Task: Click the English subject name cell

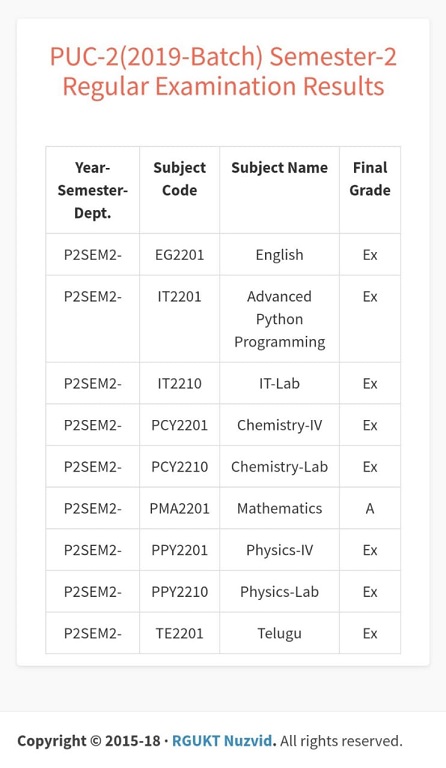Action: tap(280, 255)
